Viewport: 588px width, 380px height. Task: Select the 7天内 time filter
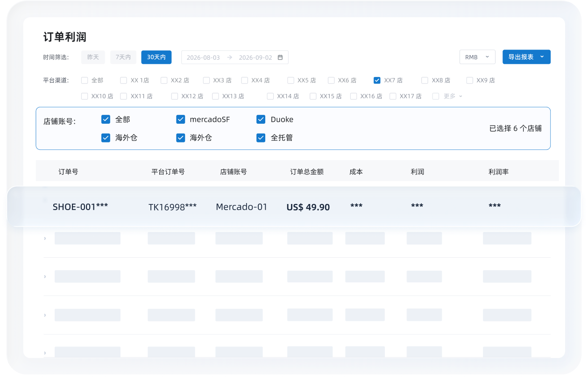tap(123, 57)
